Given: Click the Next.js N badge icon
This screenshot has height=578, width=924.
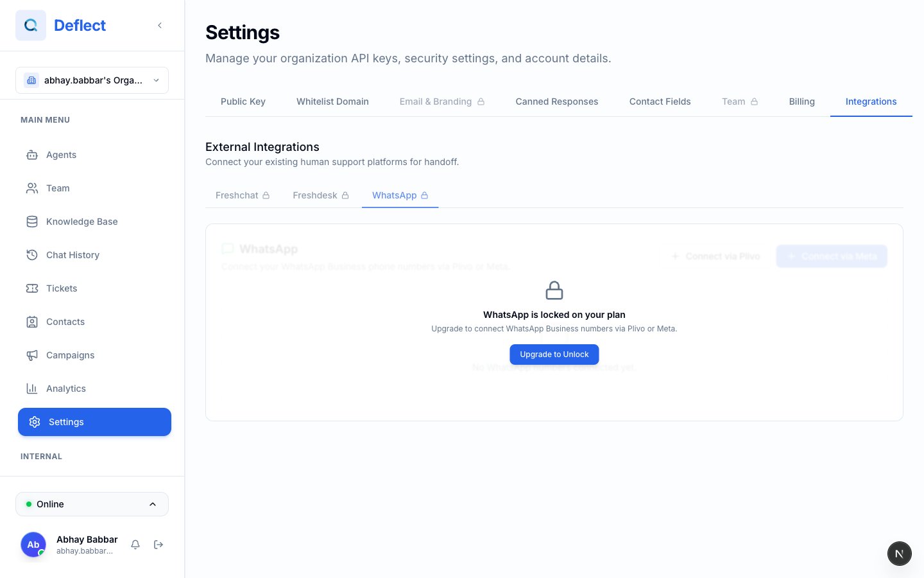Looking at the screenshot, I should pyautogui.click(x=900, y=554).
